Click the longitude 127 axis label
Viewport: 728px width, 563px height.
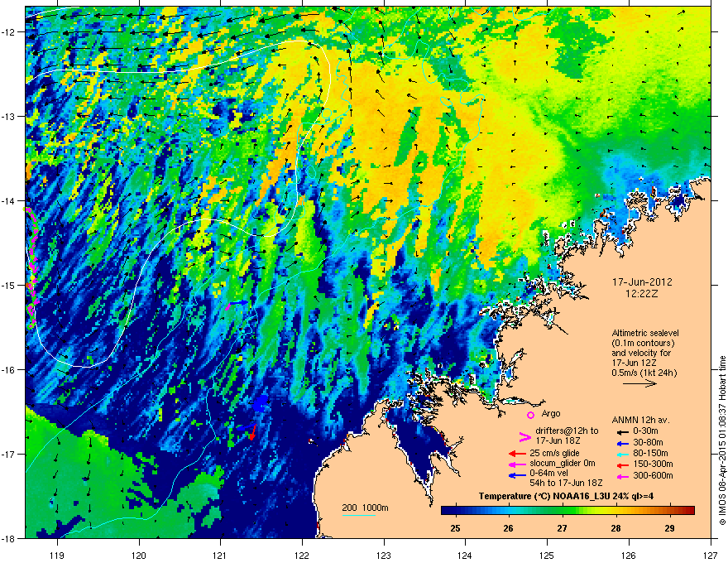(x=711, y=555)
